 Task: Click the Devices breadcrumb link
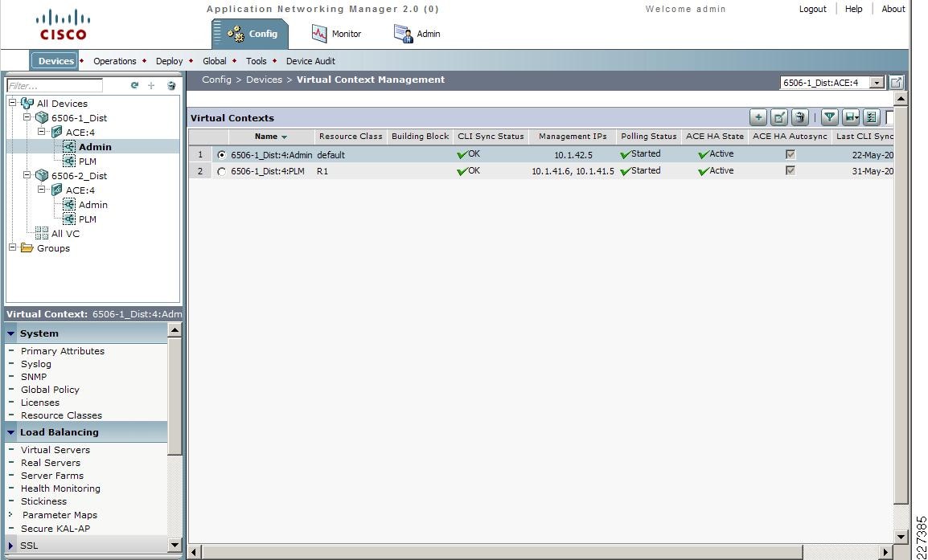pyautogui.click(x=264, y=80)
